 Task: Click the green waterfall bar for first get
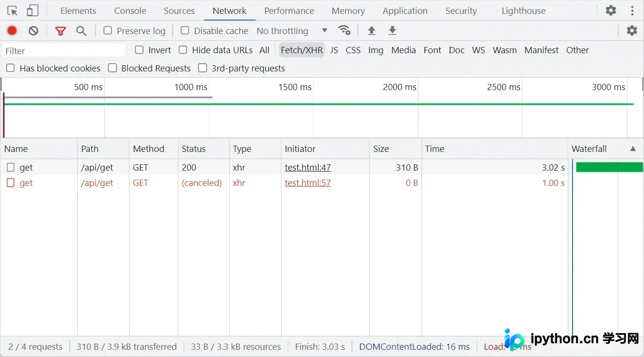[x=609, y=167]
